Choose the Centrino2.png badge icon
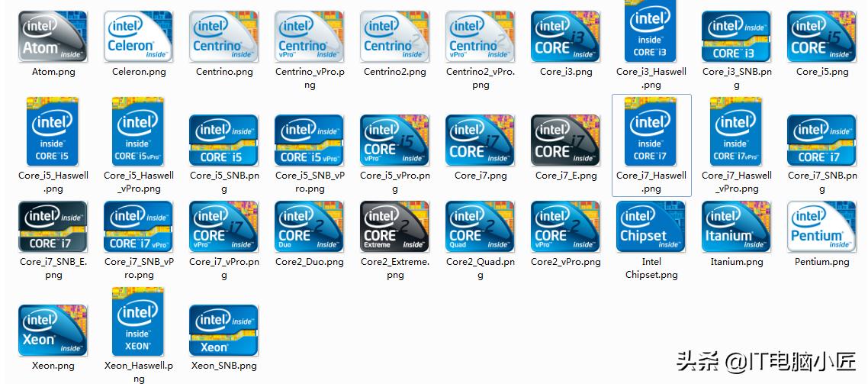This screenshot has width=868, height=384. point(394,36)
